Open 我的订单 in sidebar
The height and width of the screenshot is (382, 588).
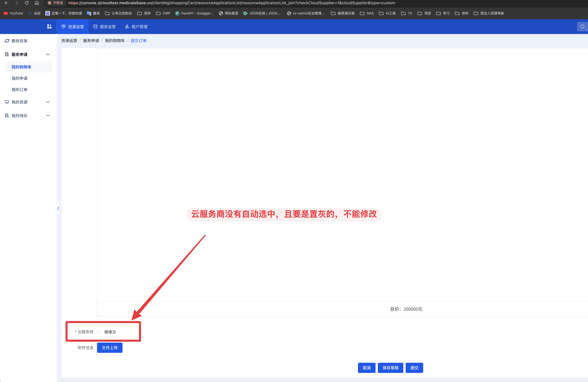coord(20,90)
